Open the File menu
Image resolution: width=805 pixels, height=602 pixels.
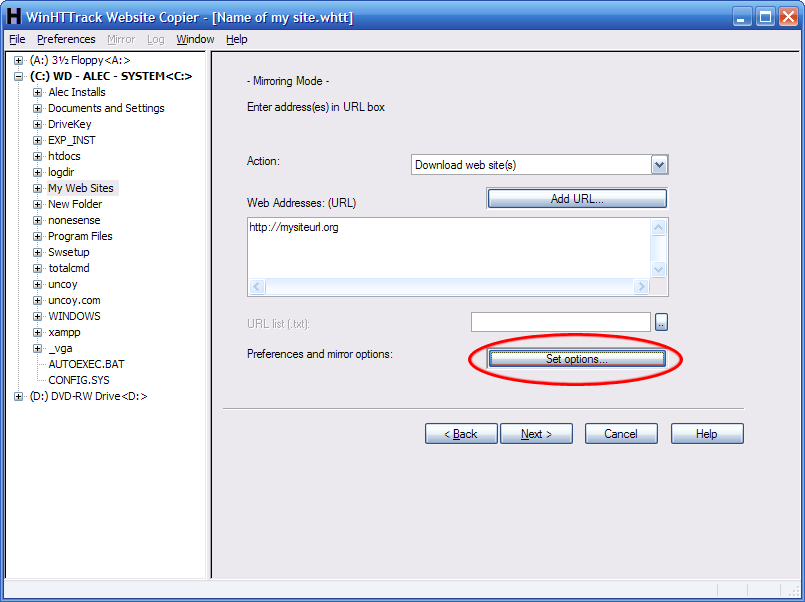tap(17, 39)
